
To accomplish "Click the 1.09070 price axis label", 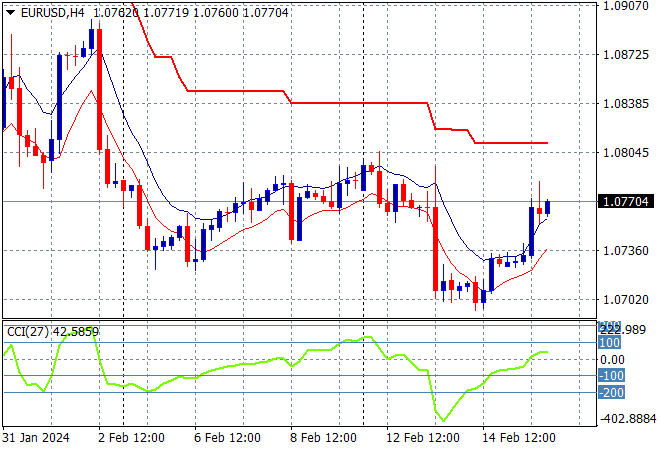I will pos(625,6).
